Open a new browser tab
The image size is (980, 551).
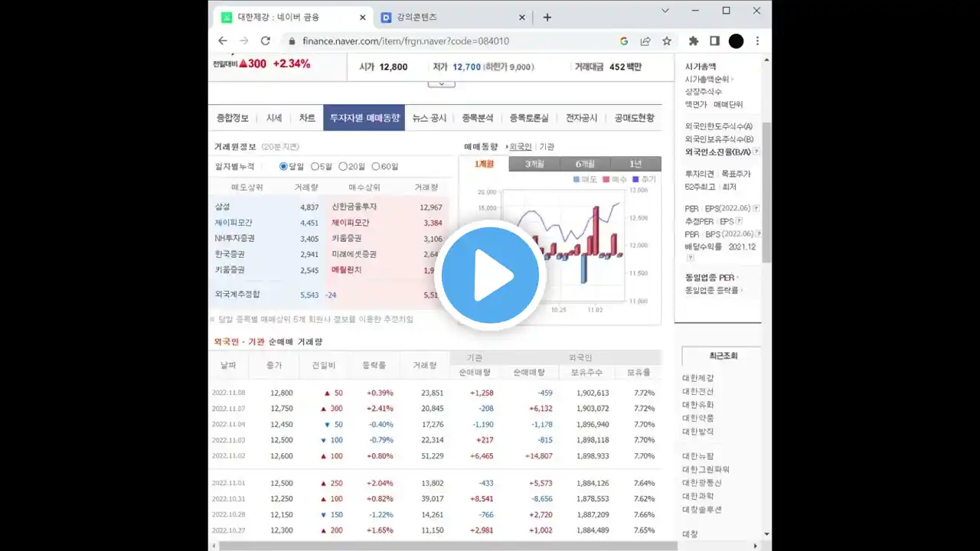coord(547,17)
